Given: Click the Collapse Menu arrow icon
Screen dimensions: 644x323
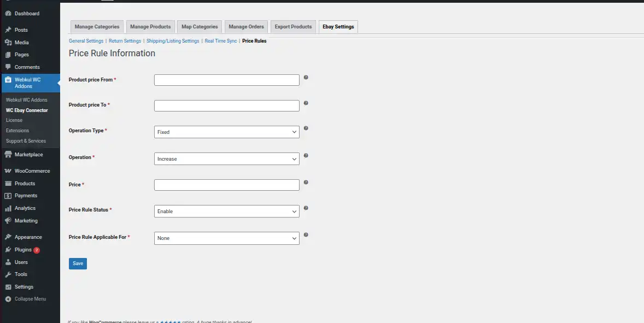Looking at the screenshot, I should [8, 299].
